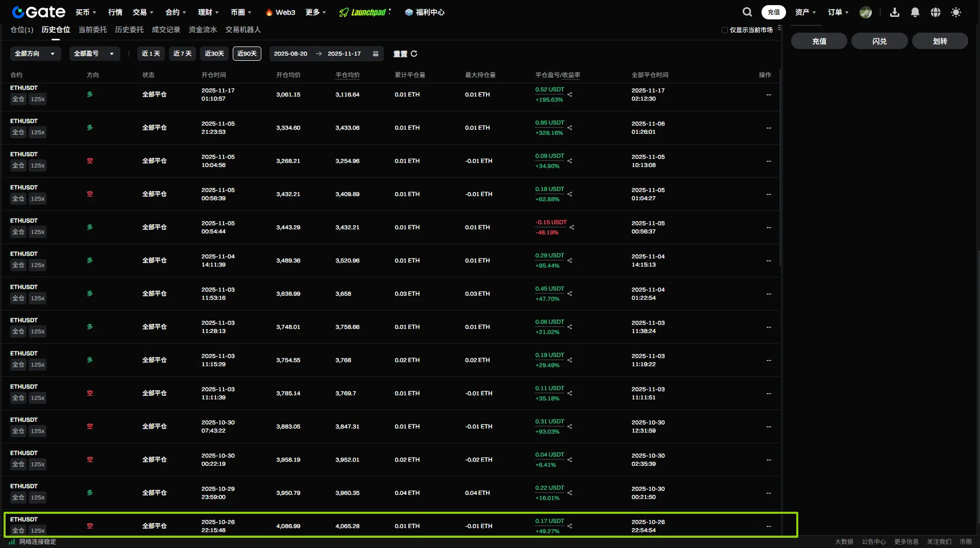
Task: Click the network connection status indicator
Action: [x=32, y=542]
